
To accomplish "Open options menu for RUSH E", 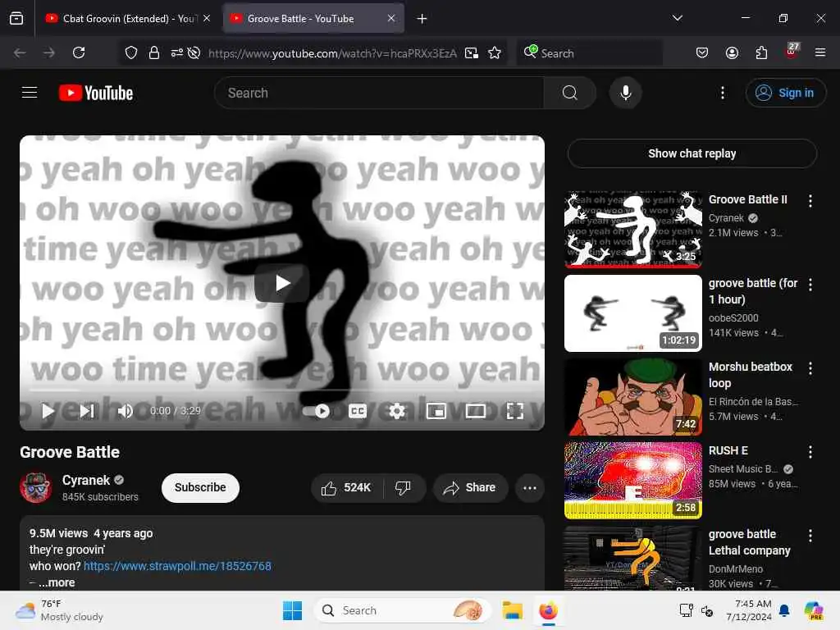I will pos(810,452).
